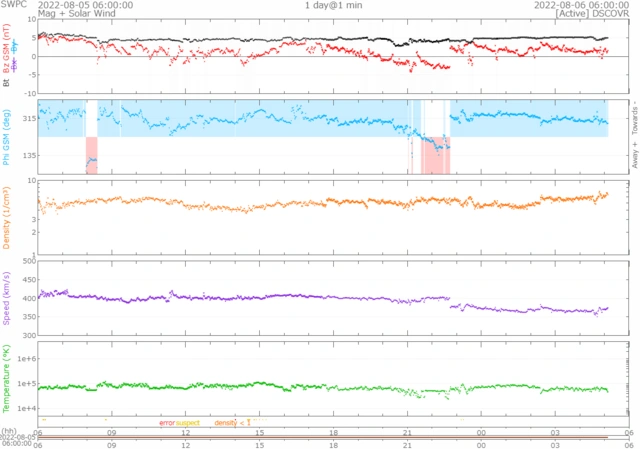Click the SWPC label in the header
Viewport: 640px width, 449px height.
coord(13,4)
